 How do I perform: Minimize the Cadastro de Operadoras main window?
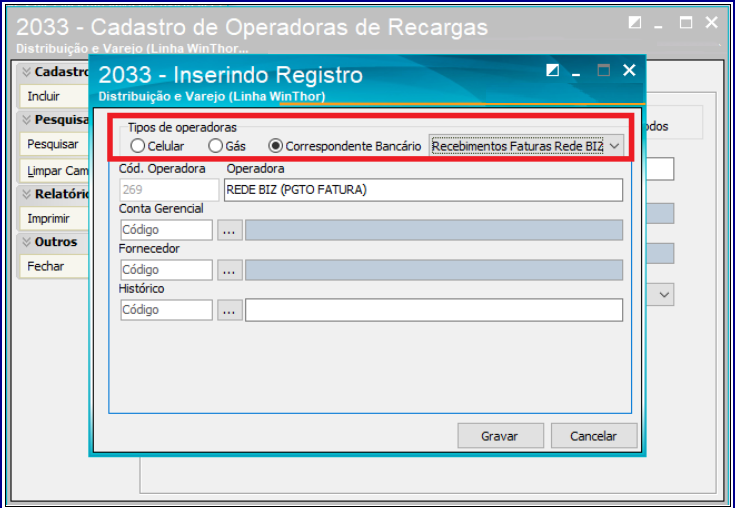tap(658, 25)
